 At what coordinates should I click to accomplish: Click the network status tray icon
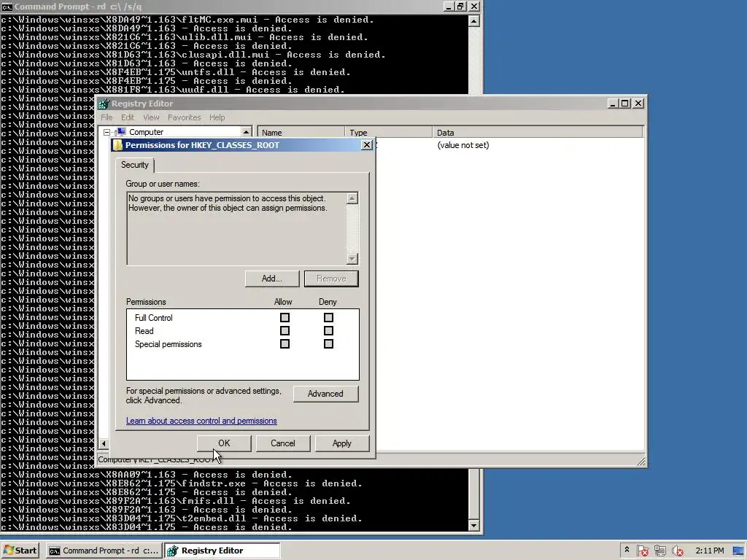tap(659, 551)
